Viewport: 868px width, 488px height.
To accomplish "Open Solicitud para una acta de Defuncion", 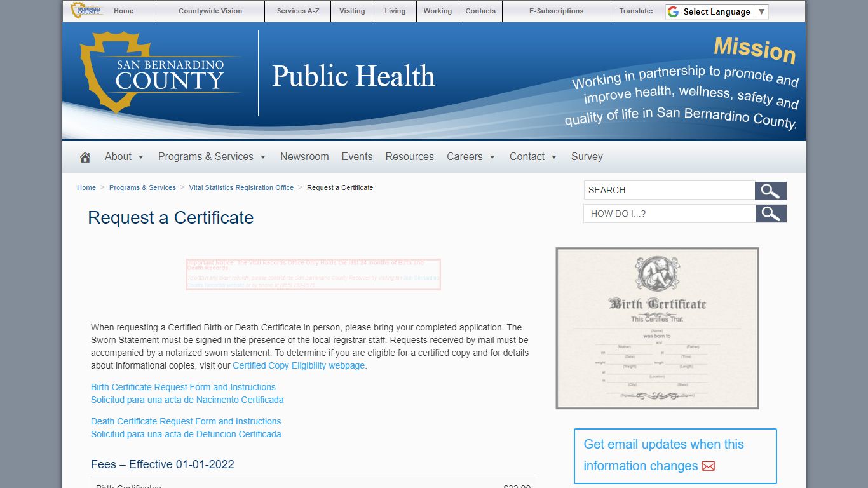I will [x=186, y=434].
